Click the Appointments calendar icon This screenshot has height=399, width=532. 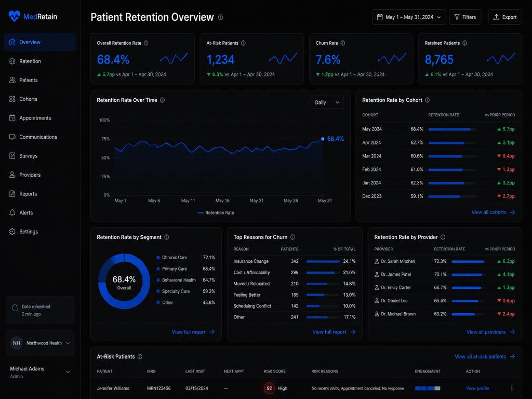tap(12, 118)
